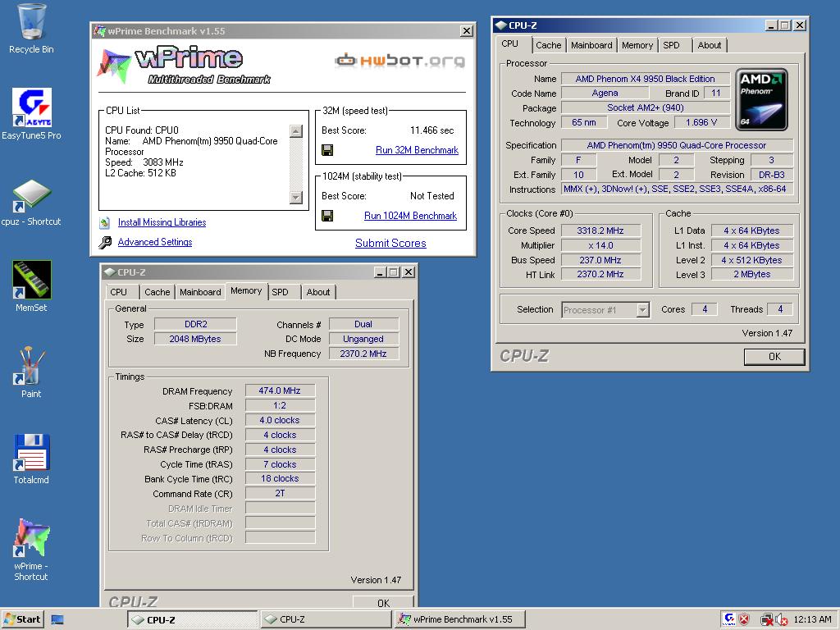Click the Gigabyte tray icon in system tray

click(728, 619)
